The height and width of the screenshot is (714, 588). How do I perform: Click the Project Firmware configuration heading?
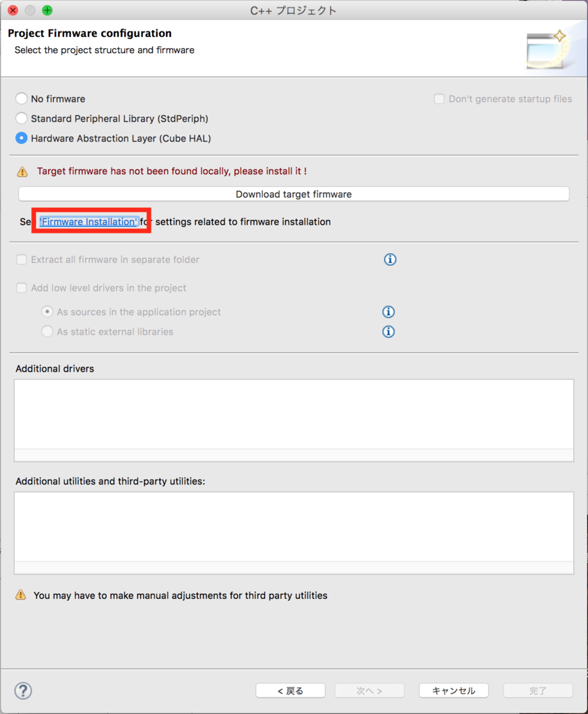90,33
